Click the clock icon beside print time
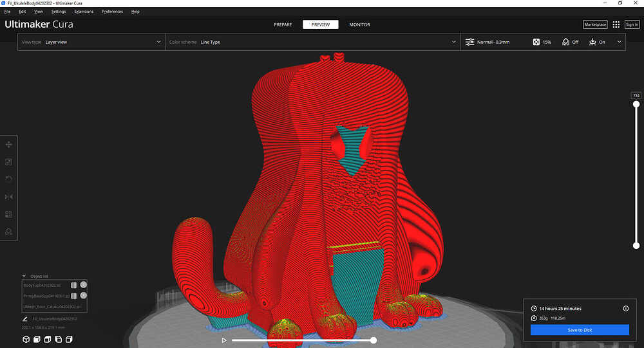 pos(534,309)
